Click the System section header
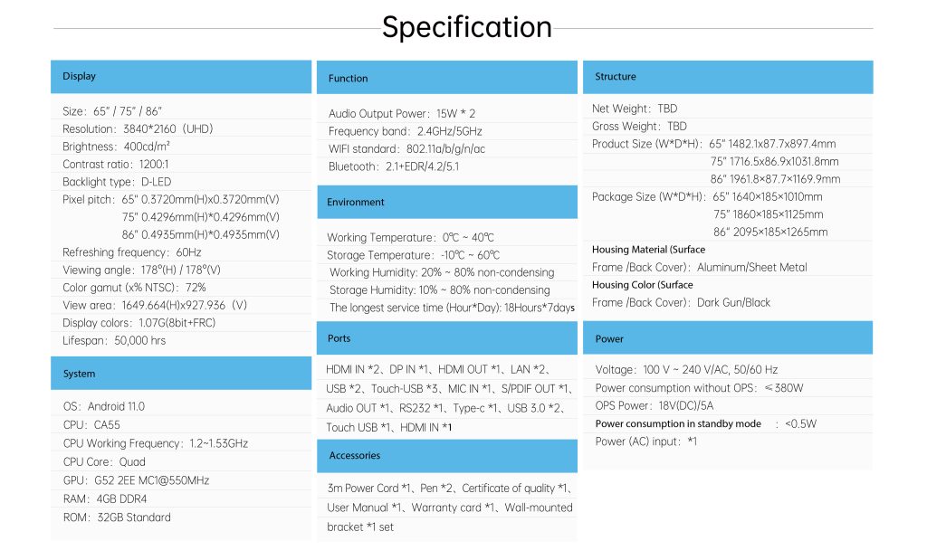 pos(80,374)
